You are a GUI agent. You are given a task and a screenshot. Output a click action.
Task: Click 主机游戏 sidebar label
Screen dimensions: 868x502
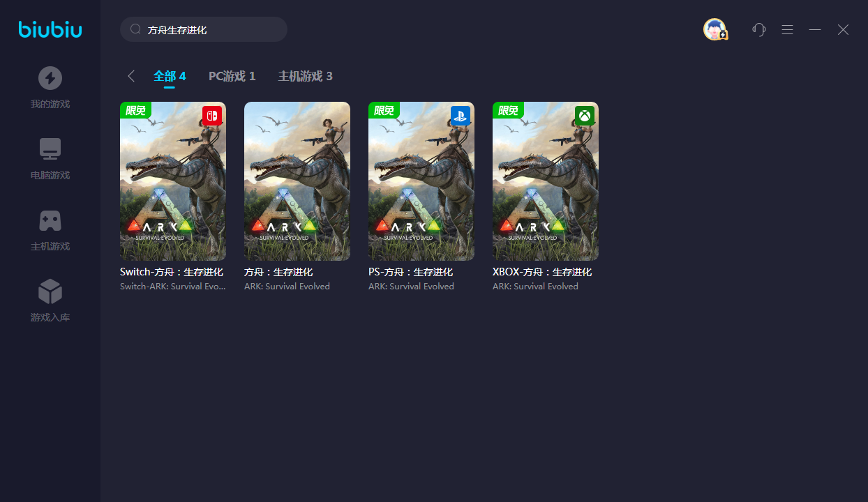[50, 247]
